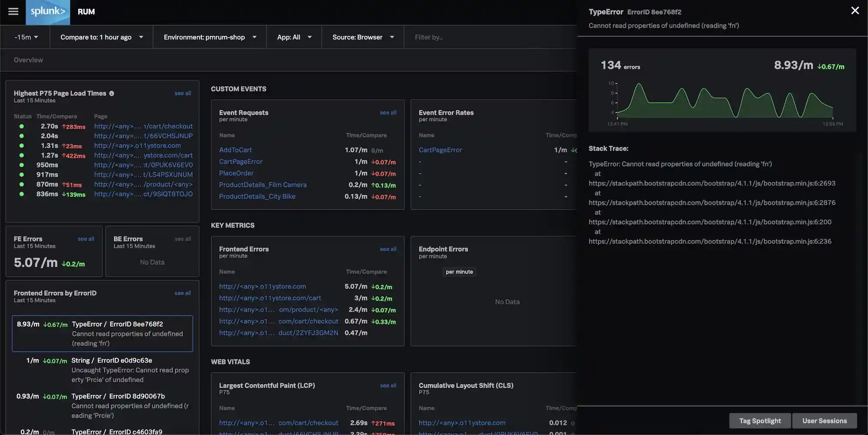Screen dimensions: 868x435
Task: Open the Compare to: 1 hour ago dropdown
Action: point(102,37)
